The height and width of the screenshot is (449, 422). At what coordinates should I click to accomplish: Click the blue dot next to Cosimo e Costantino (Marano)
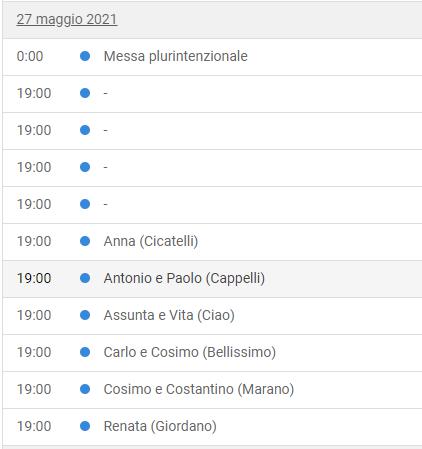(85, 389)
